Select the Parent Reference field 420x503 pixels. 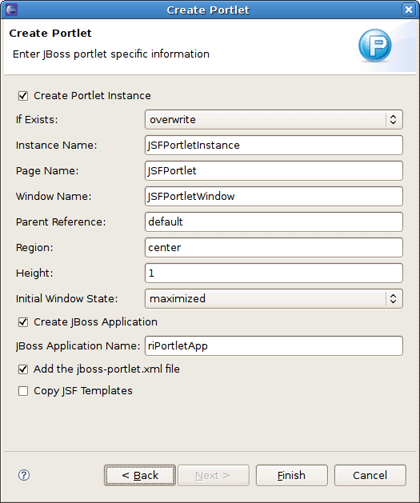tap(274, 222)
